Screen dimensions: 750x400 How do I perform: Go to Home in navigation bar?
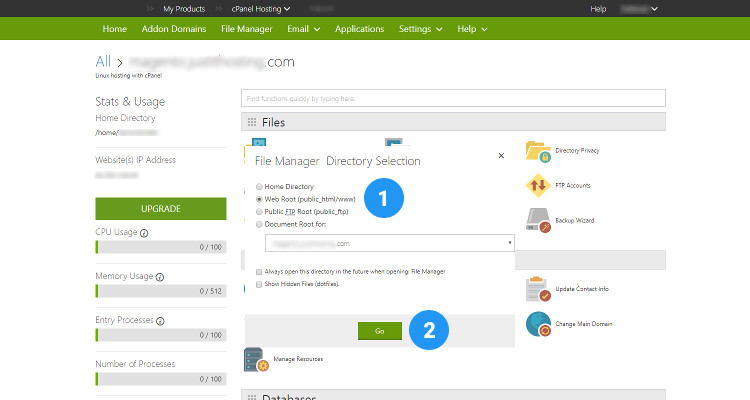(x=114, y=29)
